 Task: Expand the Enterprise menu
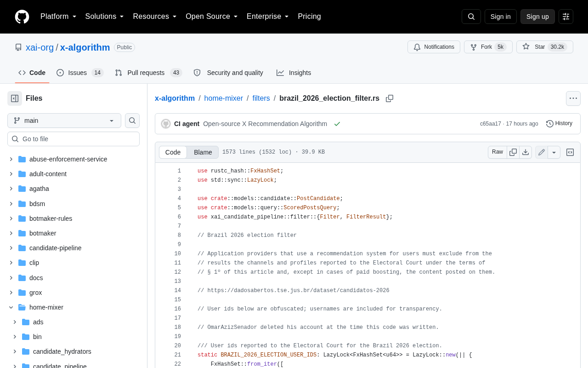click(268, 17)
